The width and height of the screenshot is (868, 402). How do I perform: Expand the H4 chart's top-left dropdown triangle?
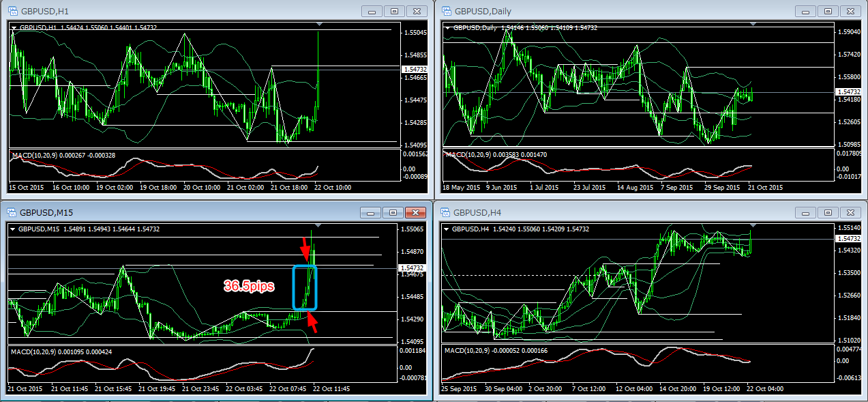coord(448,229)
